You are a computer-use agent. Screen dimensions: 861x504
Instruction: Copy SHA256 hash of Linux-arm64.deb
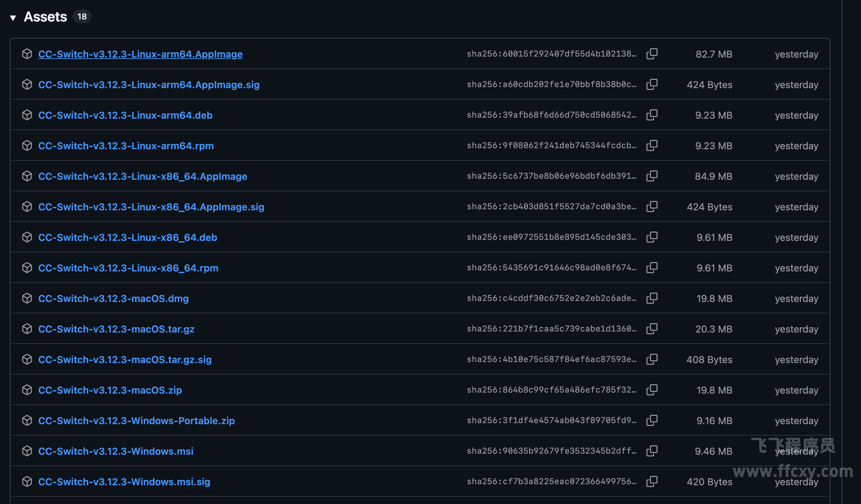pyautogui.click(x=652, y=115)
